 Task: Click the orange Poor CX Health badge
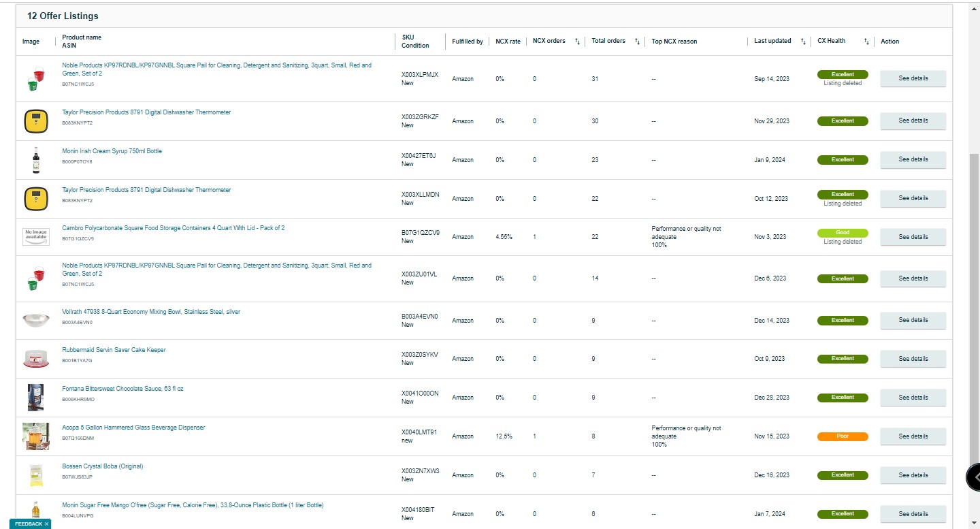pos(843,436)
